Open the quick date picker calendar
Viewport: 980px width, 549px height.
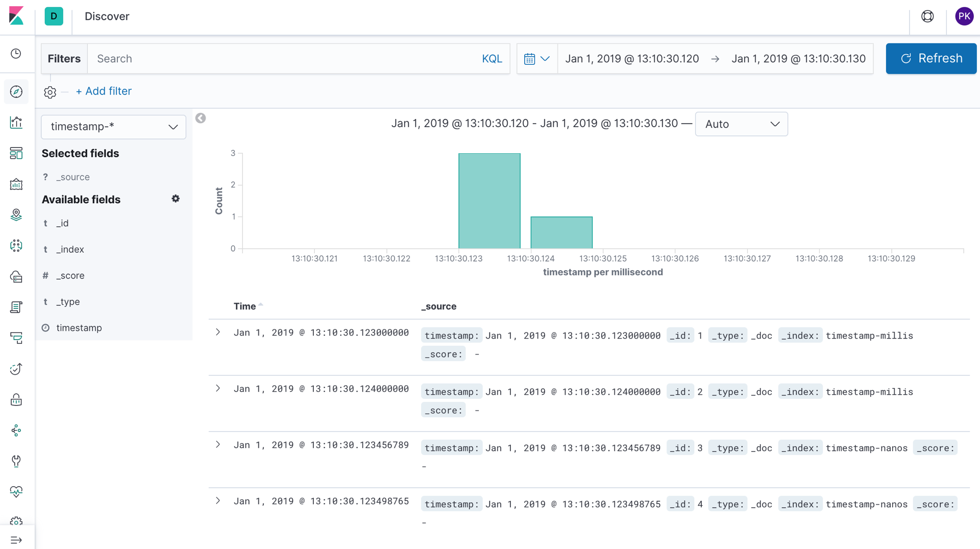(x=537, y=59)
